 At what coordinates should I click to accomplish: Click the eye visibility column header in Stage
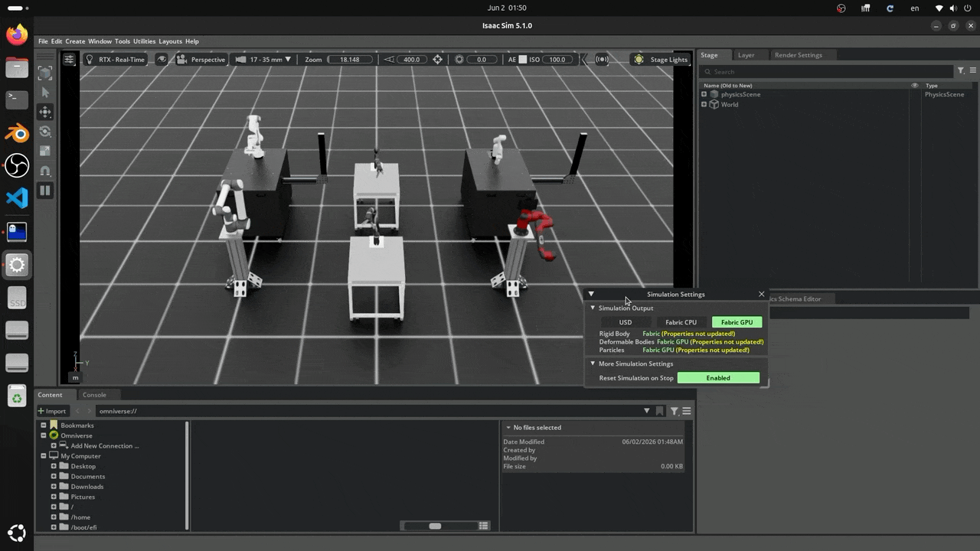(914, 86)
